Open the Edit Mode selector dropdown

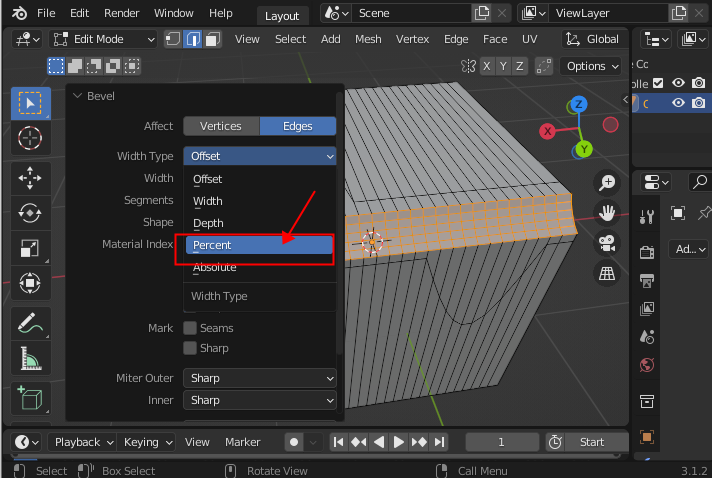102,39
